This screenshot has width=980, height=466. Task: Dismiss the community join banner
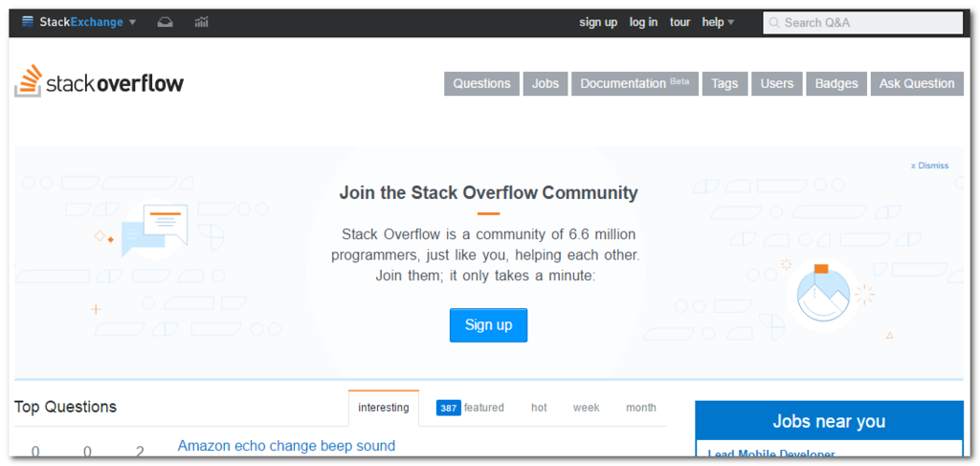[x=929, y=166]
